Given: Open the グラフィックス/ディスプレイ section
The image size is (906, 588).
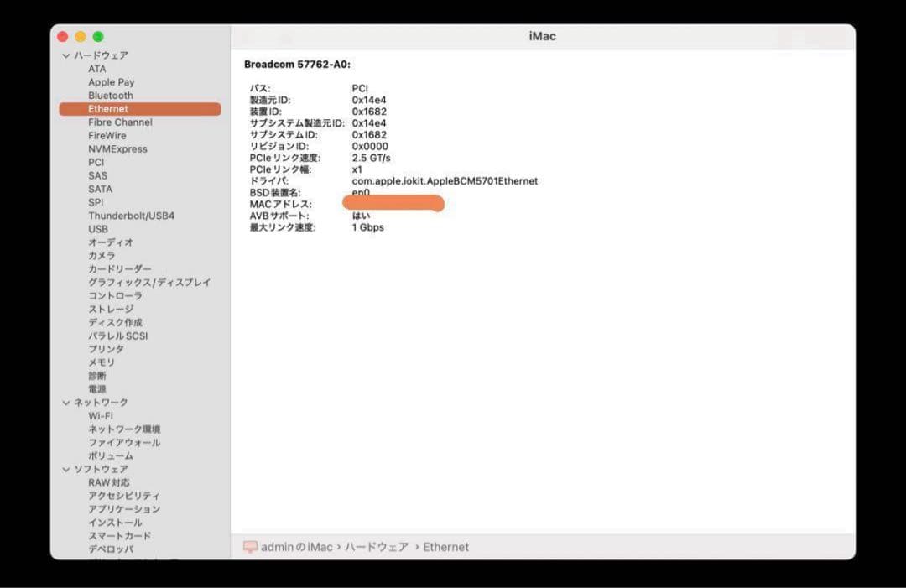Looking at the screenshot, I should pos(148,282).
